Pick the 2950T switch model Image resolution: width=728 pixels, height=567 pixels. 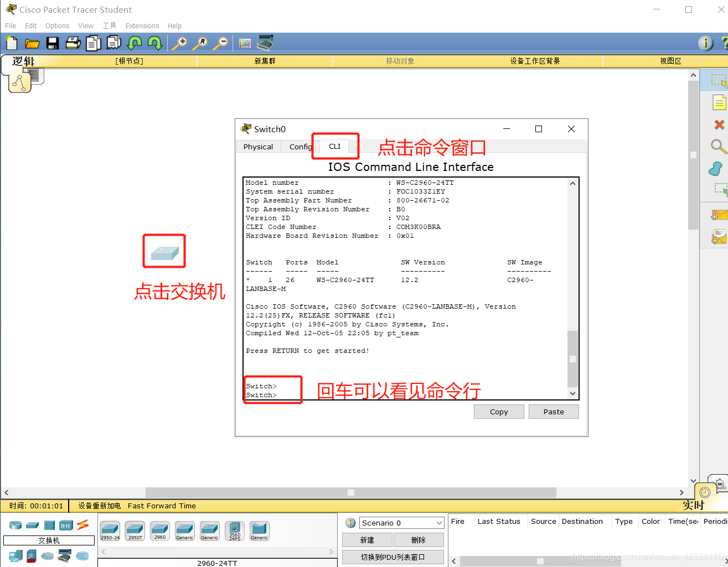click(135, 531)
